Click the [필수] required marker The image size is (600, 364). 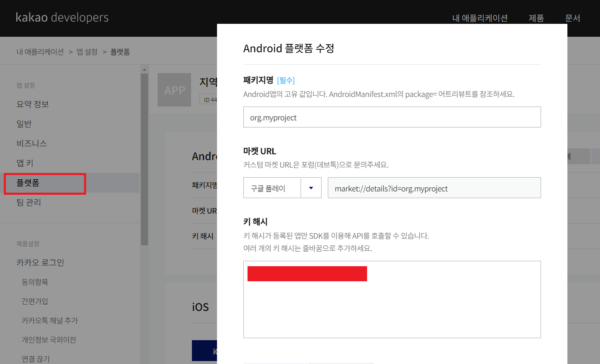point(286,80)
